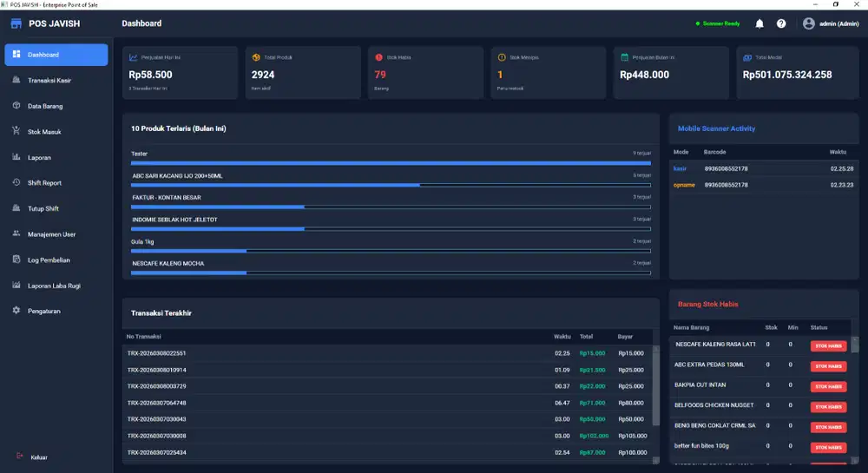
Task: Click the POS JAVISH store logo icon
Action: (x=16, y=23)
